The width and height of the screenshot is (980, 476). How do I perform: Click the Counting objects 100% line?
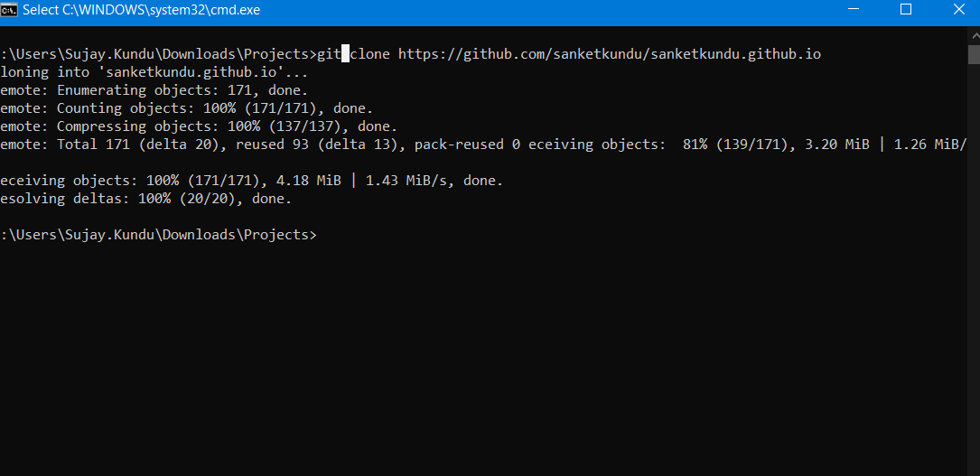click(185, 108)
